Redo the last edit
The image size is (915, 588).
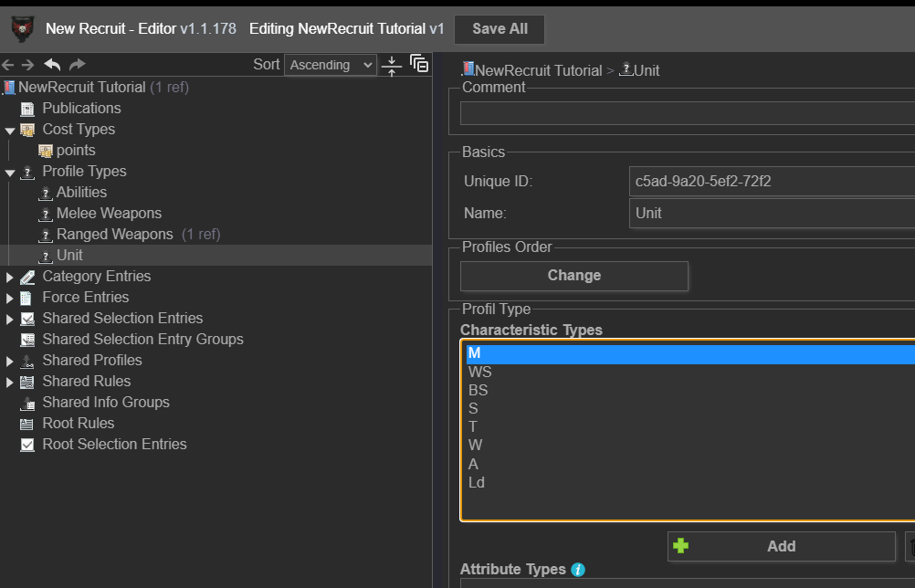77,64
